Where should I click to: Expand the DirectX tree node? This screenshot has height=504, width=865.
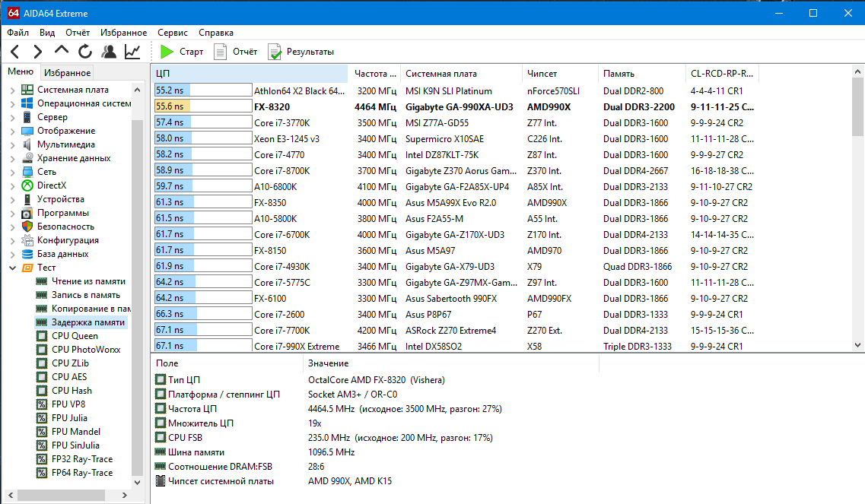[12, 185]
